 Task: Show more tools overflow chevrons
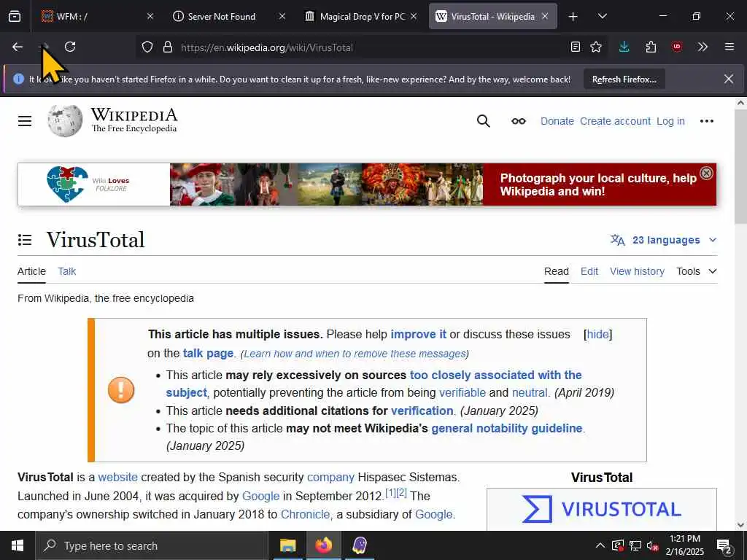pyautogui.click(x=703, y=47)
